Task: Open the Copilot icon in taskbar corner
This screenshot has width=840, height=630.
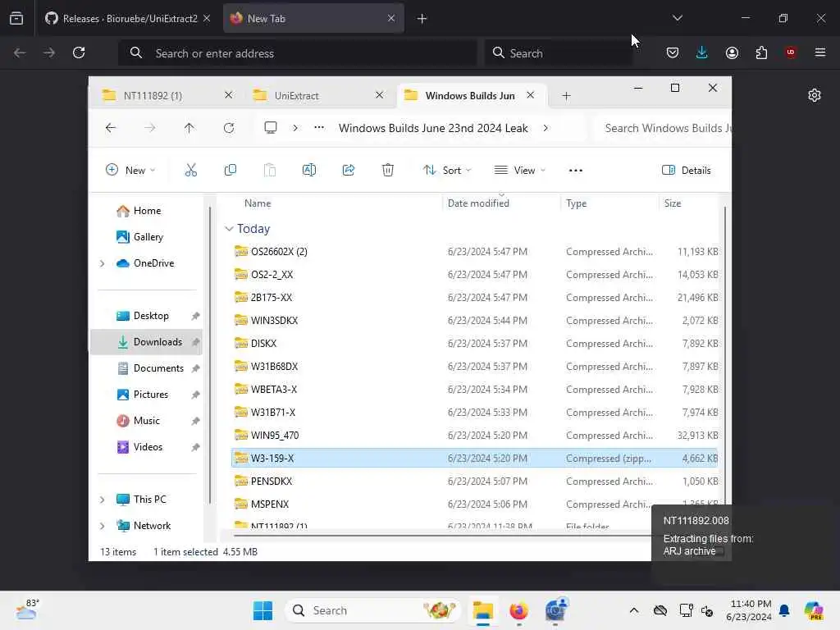Action: tap(814, 610)
